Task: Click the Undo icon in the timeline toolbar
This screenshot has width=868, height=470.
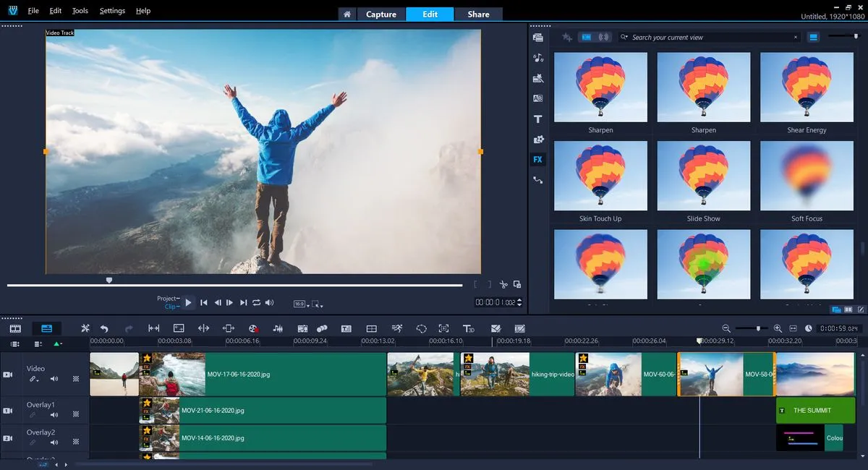Action: (104, 328)
